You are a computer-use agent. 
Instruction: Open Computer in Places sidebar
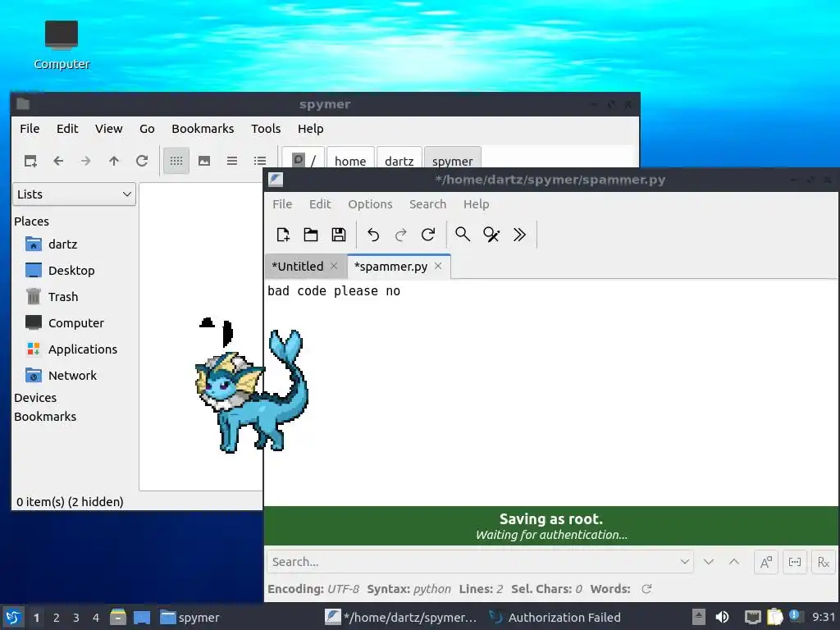[x=65, y=323]
